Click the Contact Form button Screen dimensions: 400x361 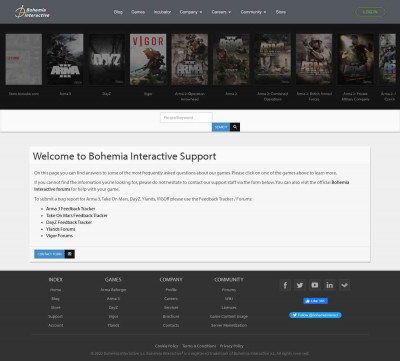(x=49, y=254)
